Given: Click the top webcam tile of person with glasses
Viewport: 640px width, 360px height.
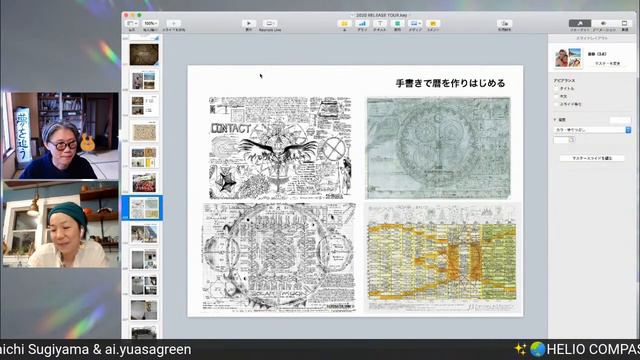Looking at the screenshot, I should pyautogui.click(x=61, y=136).
